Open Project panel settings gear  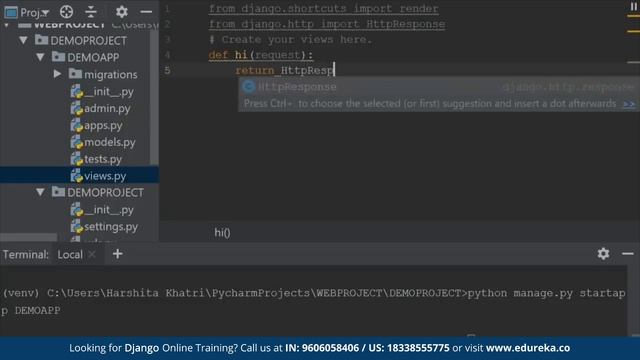122,12
